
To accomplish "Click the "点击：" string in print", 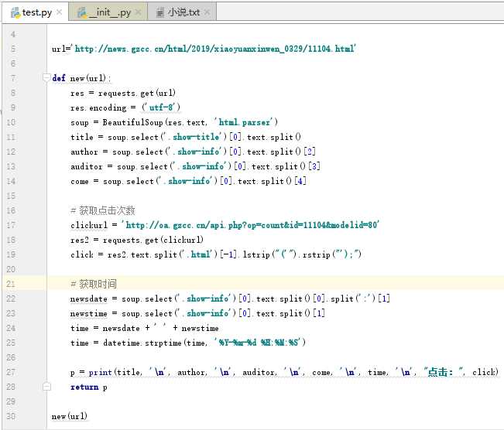I will pos(444,372).
